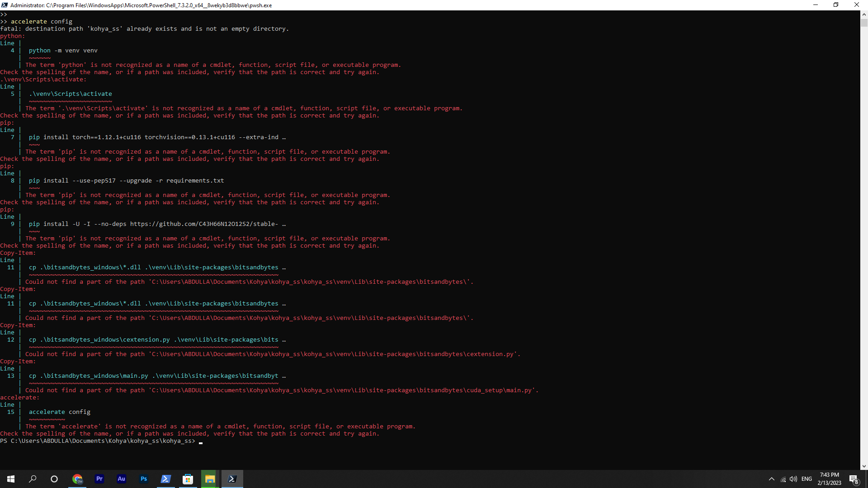Open the Microsoft Store from the taskbar
The width and height of the screenshot is (868, 488).
pos(188,479)
